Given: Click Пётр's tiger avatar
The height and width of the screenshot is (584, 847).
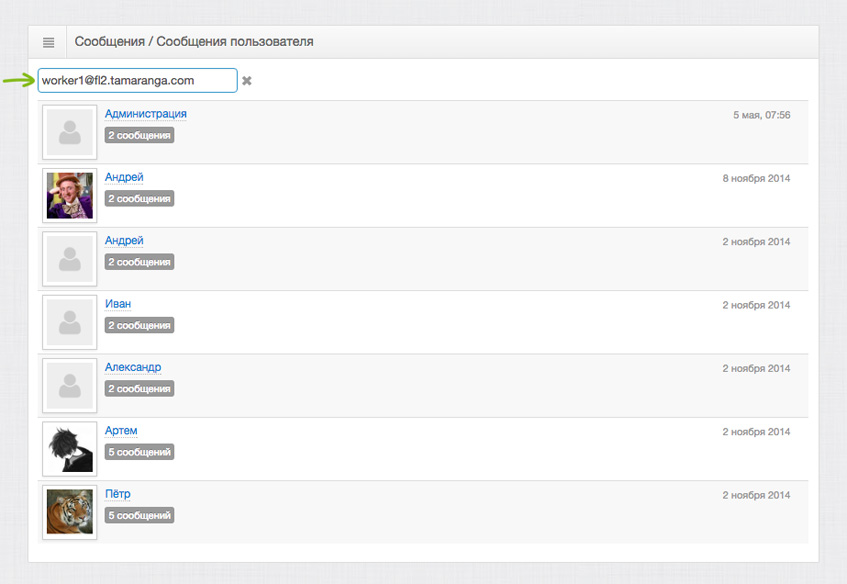Looking at the screenshot, I should click(70, 512).
